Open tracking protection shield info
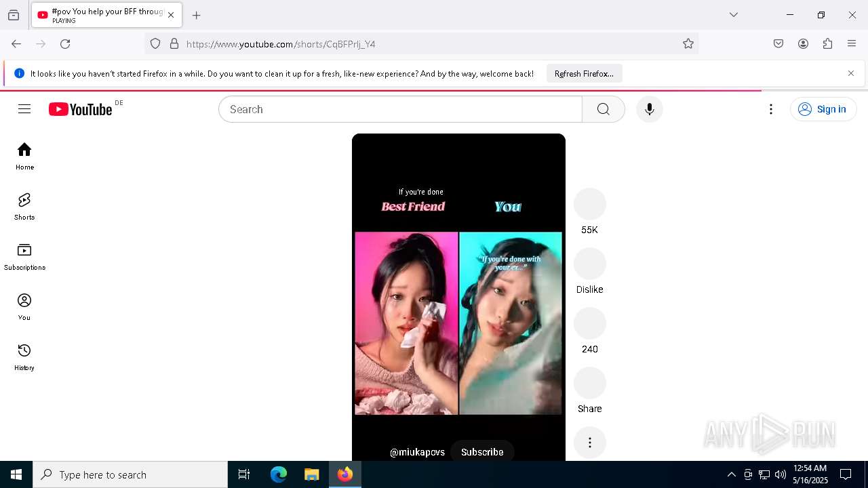The width and height of the screenshot is (868, 488). pyautogui.click(x=155, y=44)
